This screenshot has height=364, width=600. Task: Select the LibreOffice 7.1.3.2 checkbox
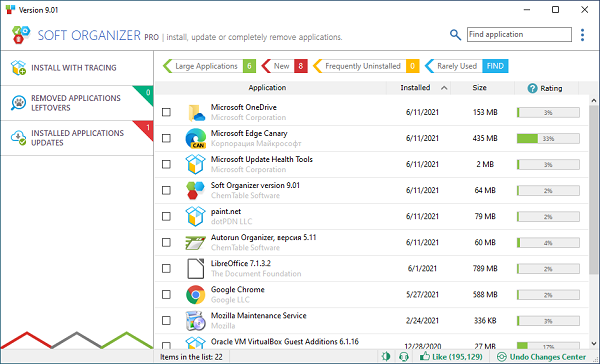(x=166, y=268)
